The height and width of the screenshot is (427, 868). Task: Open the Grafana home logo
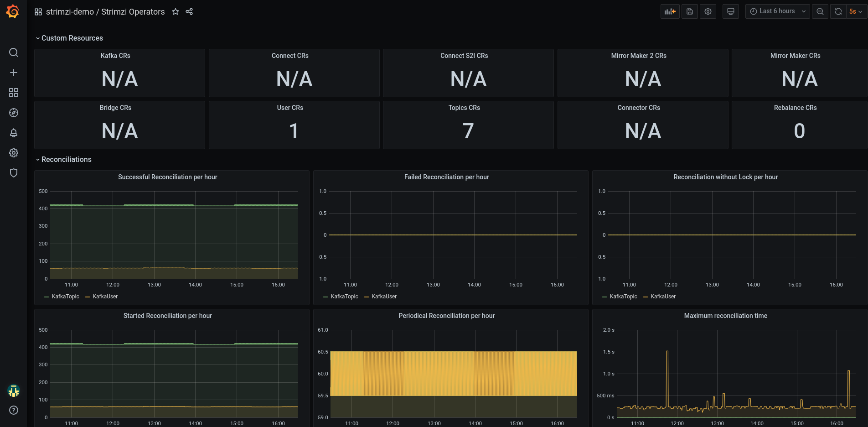point(13,11)
